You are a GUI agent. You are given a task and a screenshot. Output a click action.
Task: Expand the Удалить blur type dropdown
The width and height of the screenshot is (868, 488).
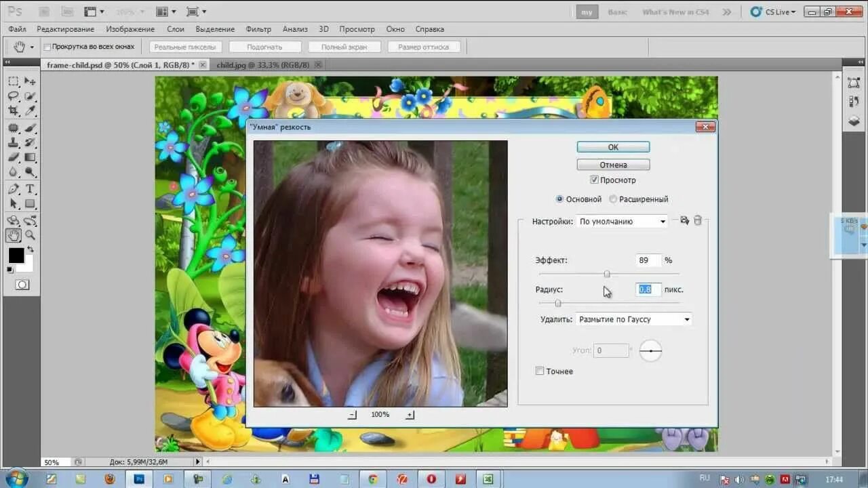633,319
